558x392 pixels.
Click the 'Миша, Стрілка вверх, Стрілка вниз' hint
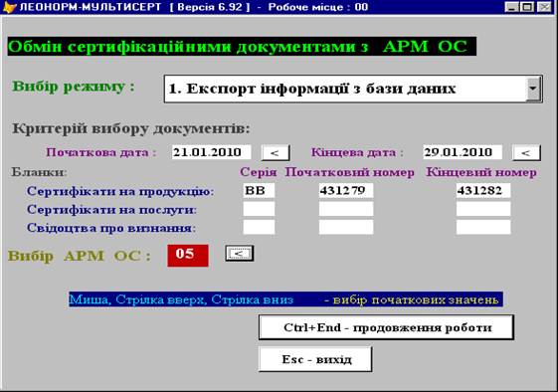pos(181,299)
